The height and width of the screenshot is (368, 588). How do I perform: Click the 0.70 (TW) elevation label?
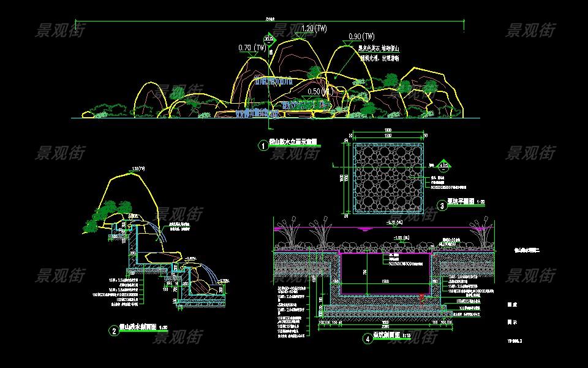tap(252, 47)
